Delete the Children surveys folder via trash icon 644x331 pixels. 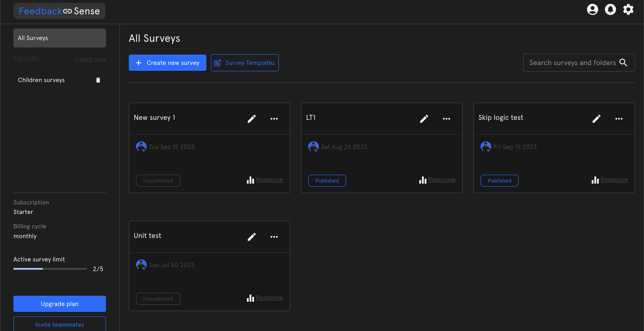coord(98,80)
